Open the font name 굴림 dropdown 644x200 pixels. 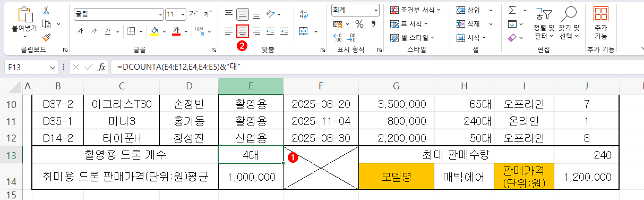coord(160,14)
